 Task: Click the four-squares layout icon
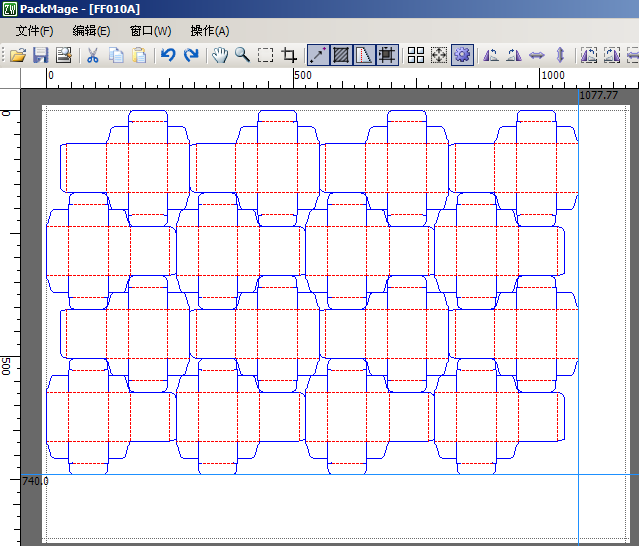pos(416,55)
